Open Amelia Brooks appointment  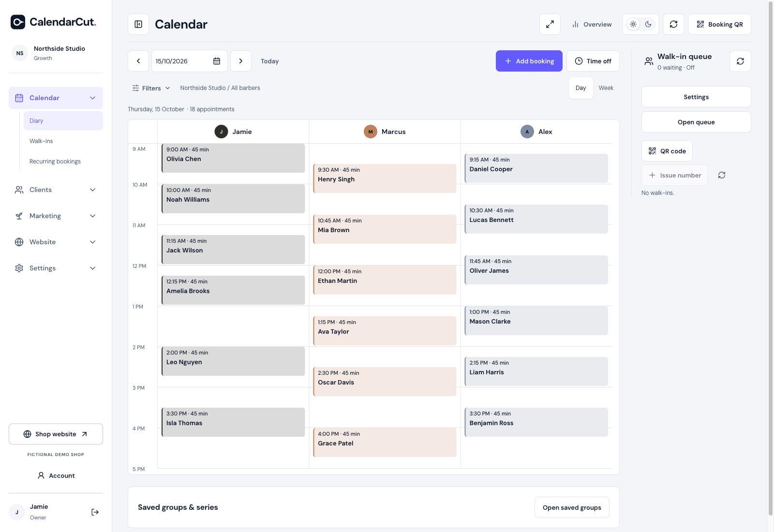pos(233,290)
